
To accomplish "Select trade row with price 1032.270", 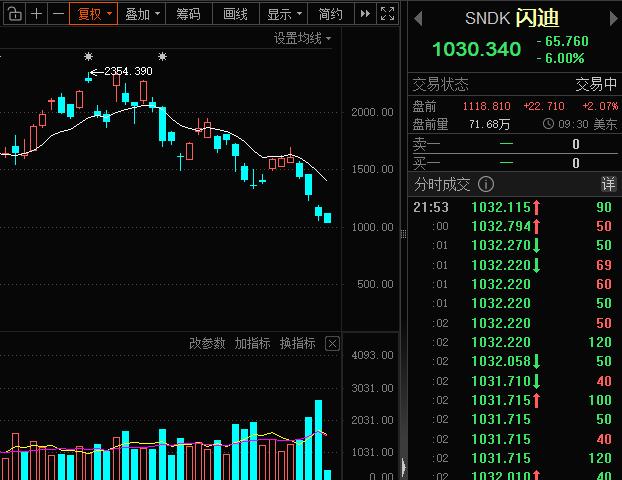I will click(514, 245).
